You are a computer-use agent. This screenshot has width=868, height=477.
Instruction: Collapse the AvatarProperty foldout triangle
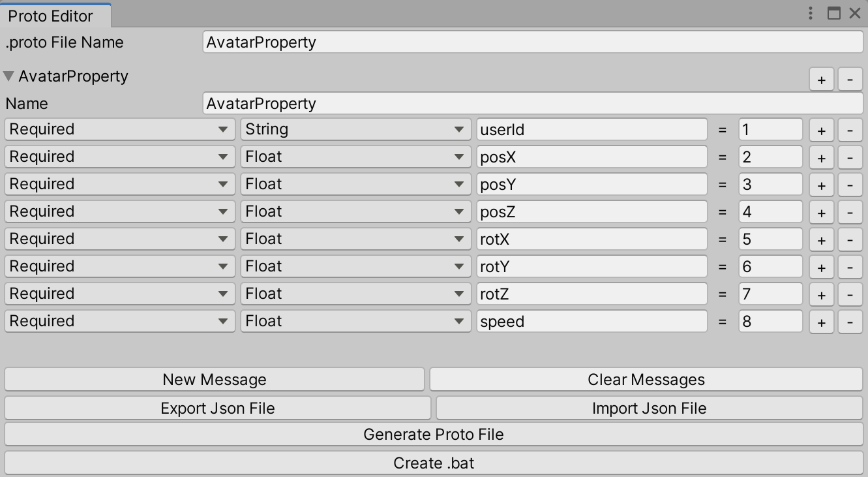point(9,76)
